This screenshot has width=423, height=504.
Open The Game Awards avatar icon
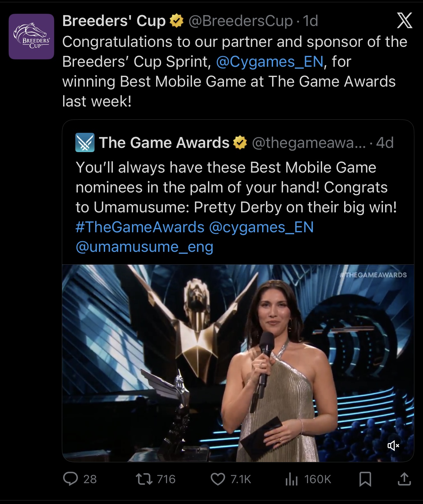coord(85,142)
